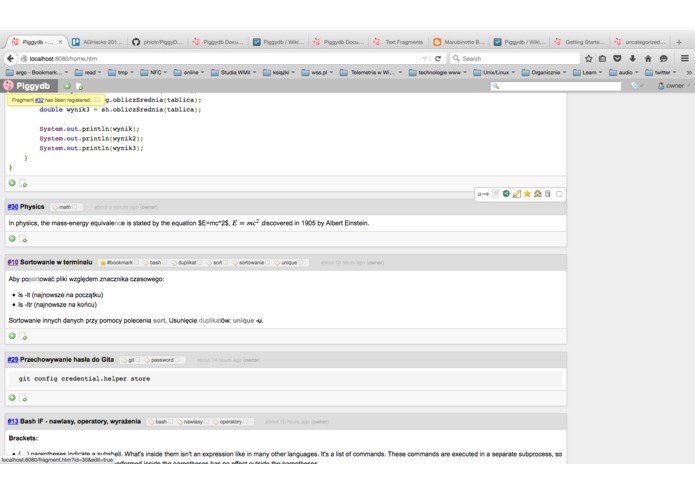Open a new browser tab with plus
The height and width of the screenshot is (494, 695).
(679, 42)
